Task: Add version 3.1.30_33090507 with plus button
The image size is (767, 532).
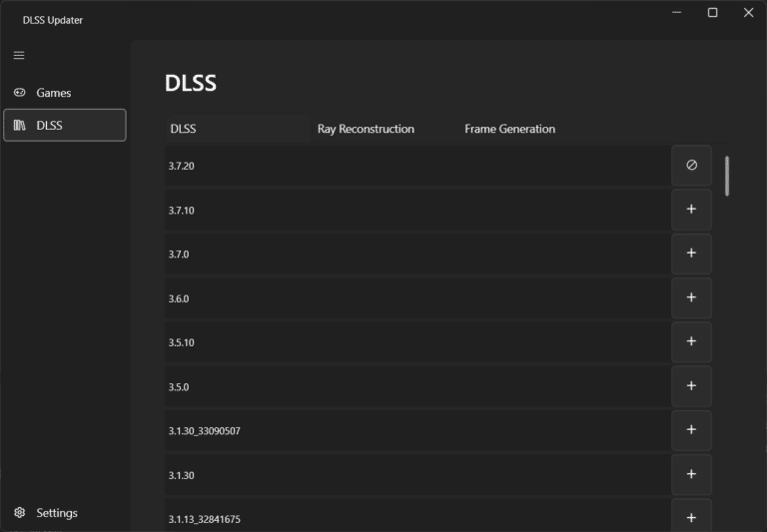Action: point(691,430)
